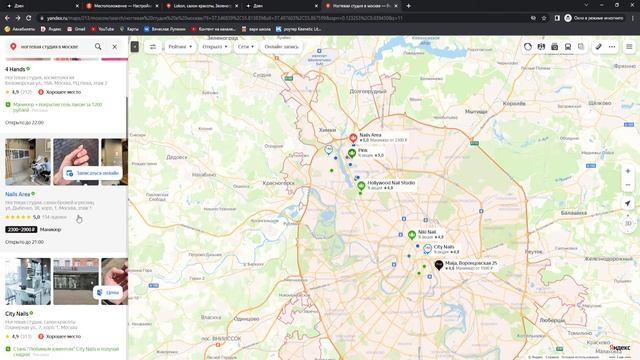The height and width of the screenshot is (360, 640).
Task: Expand the Сети filter dropdown
Action: (246, 47)
